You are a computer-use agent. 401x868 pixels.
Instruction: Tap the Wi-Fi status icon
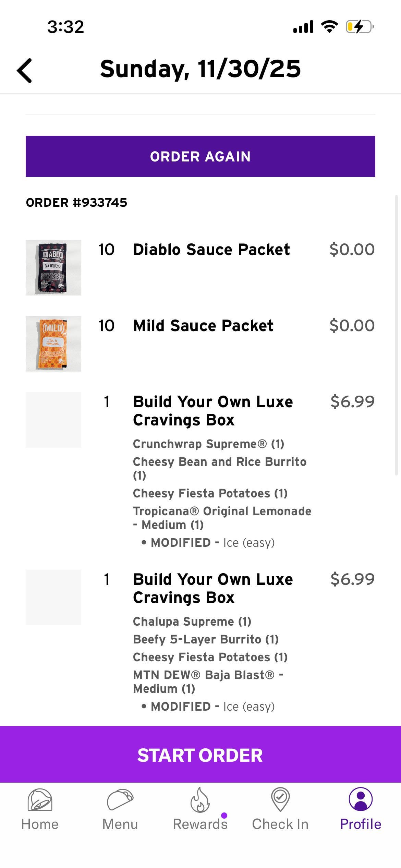click(329, 27)
